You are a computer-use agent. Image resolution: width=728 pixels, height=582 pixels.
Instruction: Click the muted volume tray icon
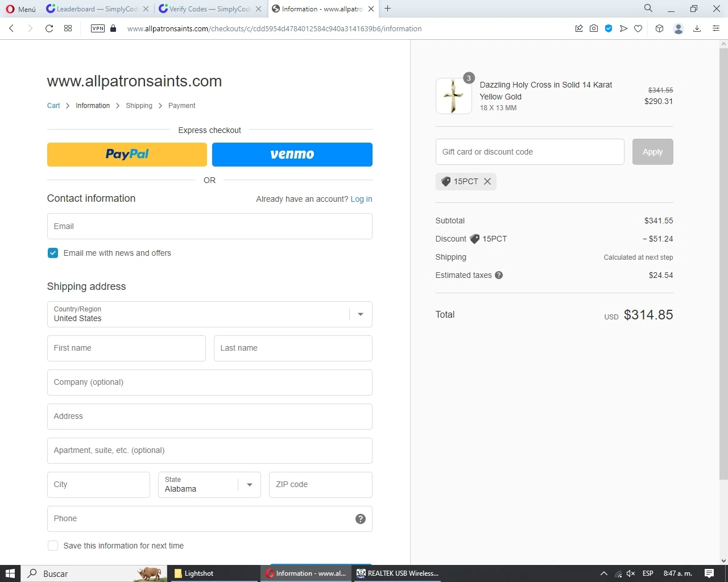(x=631, y=573)
